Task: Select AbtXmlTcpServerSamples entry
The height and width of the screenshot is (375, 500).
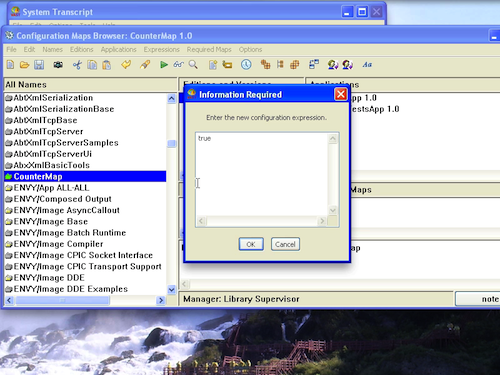Action: pos(66,143)
